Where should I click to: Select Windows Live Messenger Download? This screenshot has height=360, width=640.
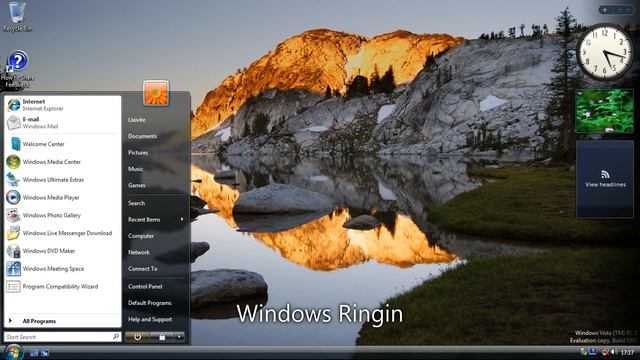[63, 233]
